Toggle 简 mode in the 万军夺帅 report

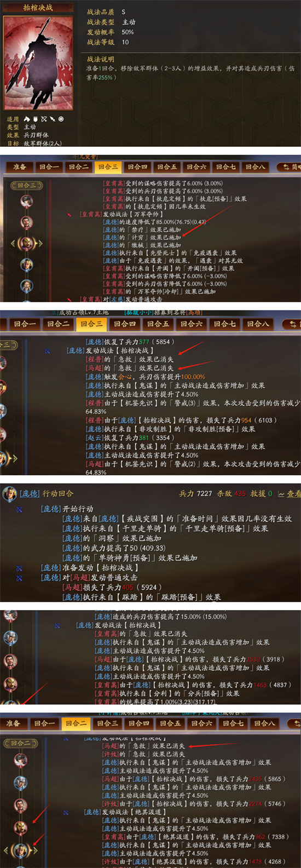pyautogui.click(x=291, y=166)
